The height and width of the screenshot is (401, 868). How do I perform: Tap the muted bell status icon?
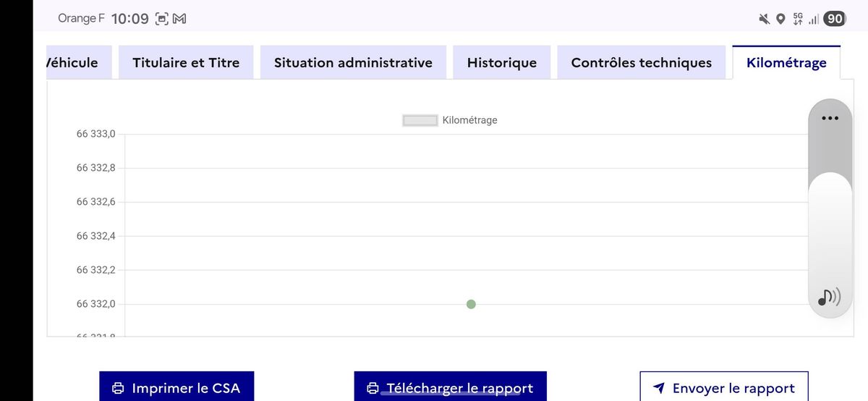click(764, 19)
